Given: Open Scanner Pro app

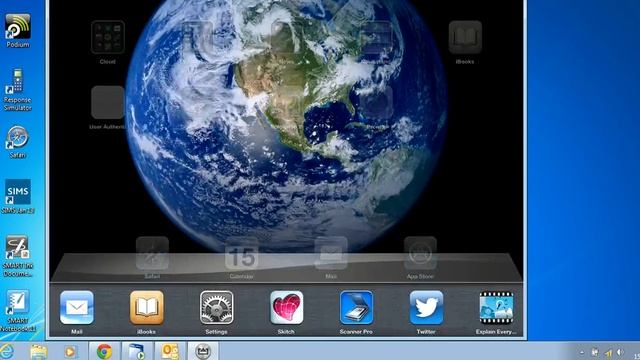Looking at the screenshot, I should click(356, 308).
